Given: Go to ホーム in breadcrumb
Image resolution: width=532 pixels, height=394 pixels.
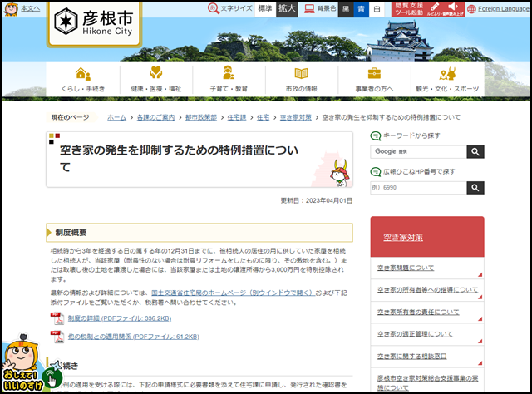Looking at the screenshot, I should click(116, 117).
